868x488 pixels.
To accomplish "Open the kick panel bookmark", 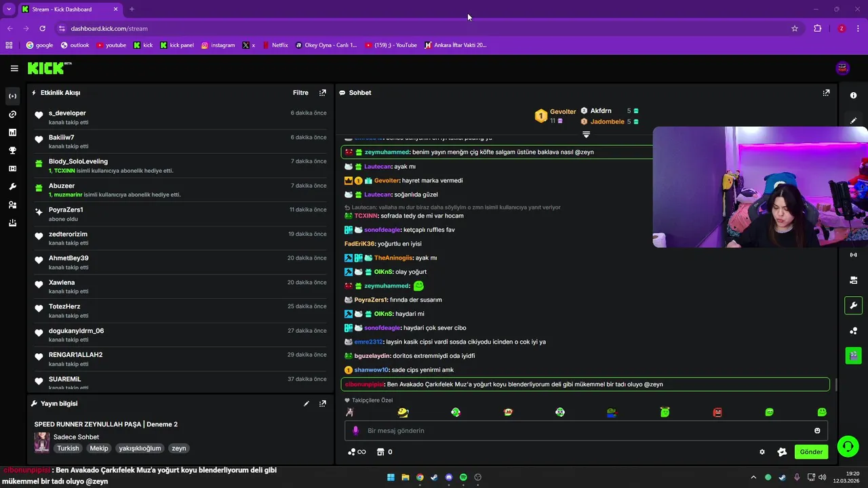I will [176, 45].
